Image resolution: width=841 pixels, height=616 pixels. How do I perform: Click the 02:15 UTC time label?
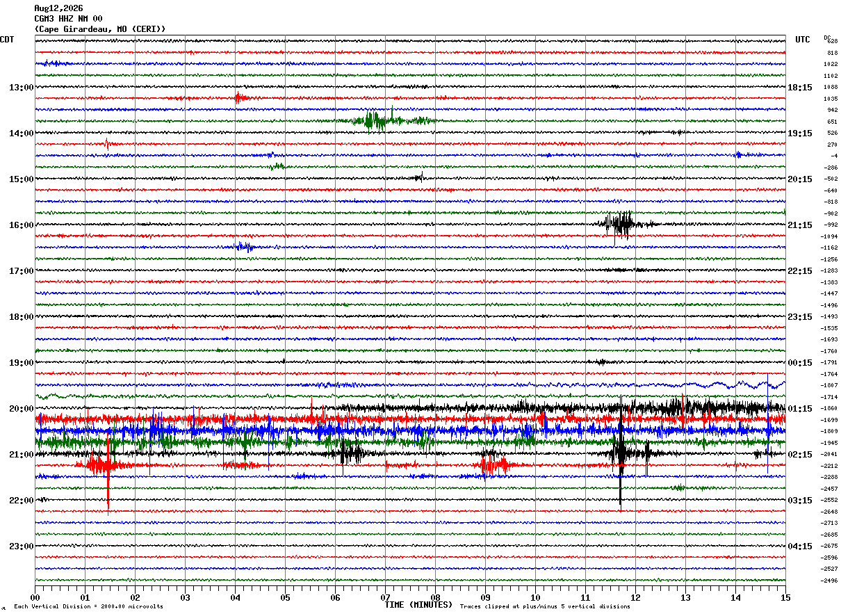(x=800, y=455)
